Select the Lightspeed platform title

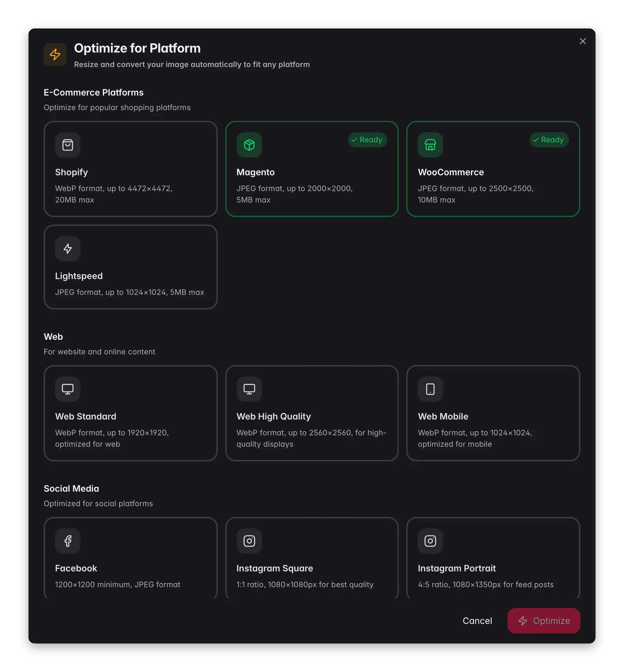pyautogui.click(x=79, y=276)
